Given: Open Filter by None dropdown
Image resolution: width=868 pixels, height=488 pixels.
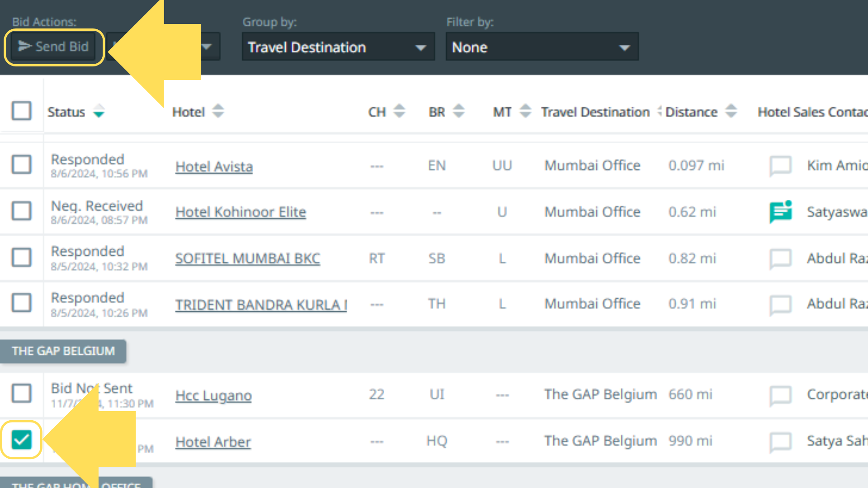Looking at the screenshot, I should tap(542, 47).
